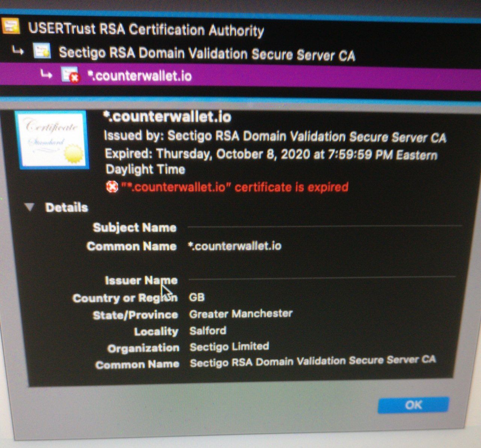Click the Country or Region label
The width and height of the screenshot is (481, 448).
125,298
